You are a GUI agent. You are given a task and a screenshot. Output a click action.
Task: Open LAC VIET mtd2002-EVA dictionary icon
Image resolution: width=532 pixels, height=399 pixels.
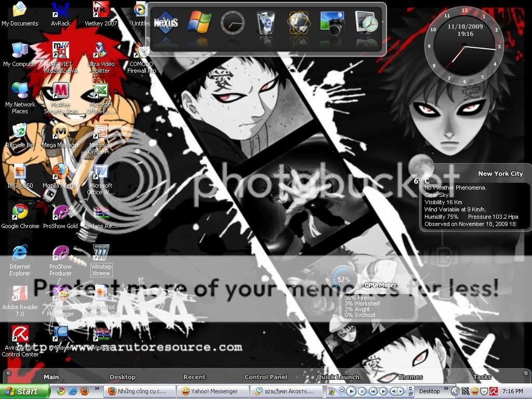[x=60, y=58]
